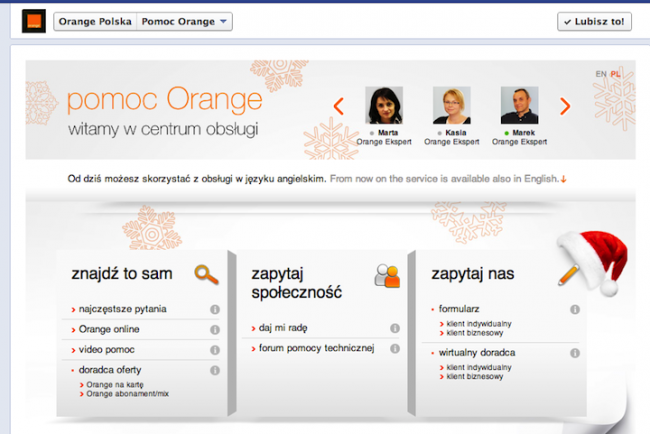
Task: Show info for formularz
Action: pos(575,309)
